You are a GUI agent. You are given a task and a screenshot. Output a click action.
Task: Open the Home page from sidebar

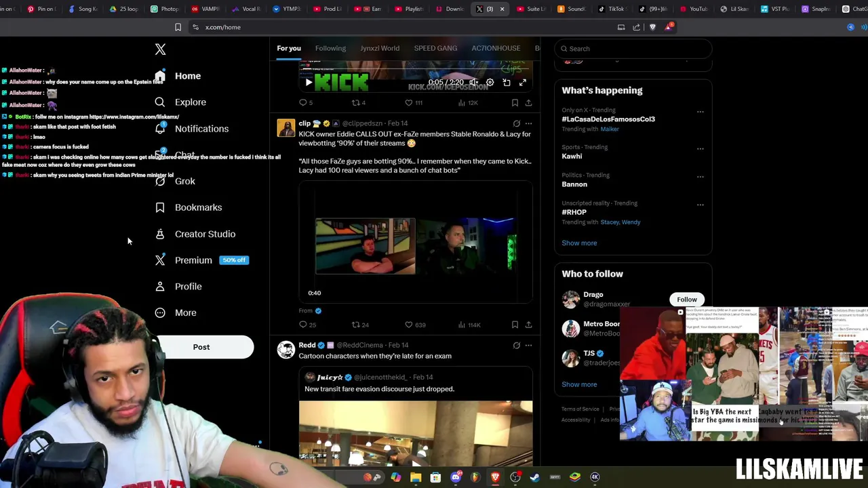point(178,76)
